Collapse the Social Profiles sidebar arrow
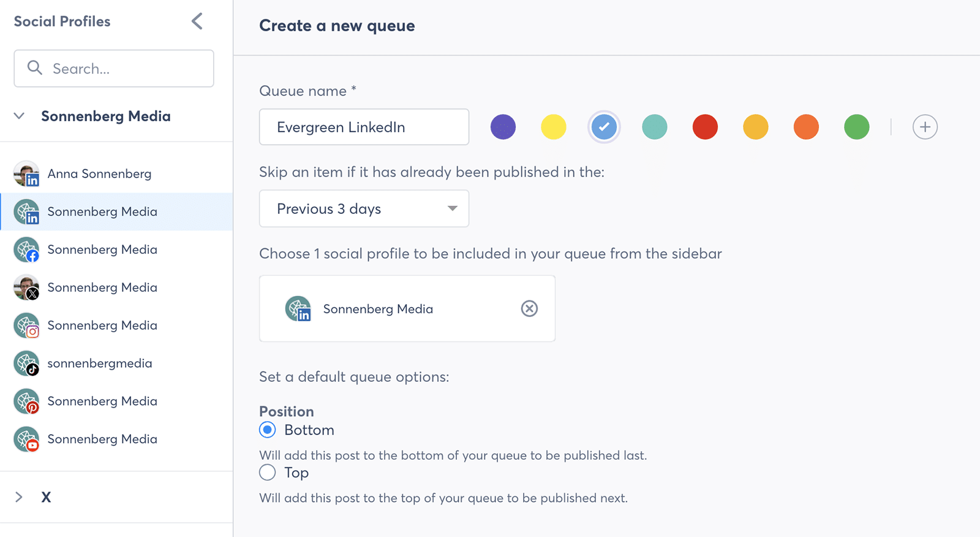Screen dimensions: 980x537 [197, 21]
